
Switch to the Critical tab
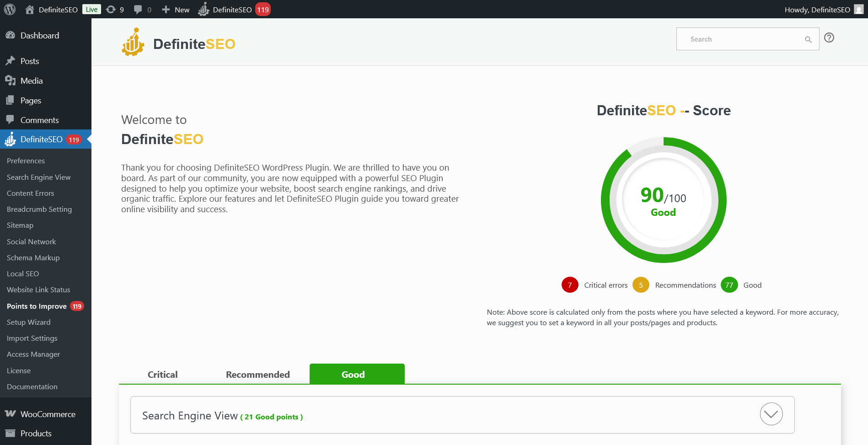tap(162, 374)
